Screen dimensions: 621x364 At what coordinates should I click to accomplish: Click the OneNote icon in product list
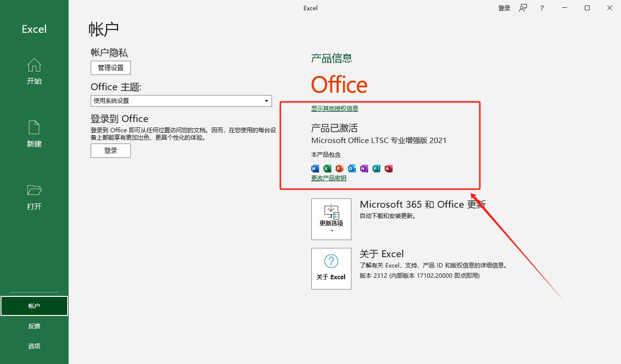click(x=364, y=169)
